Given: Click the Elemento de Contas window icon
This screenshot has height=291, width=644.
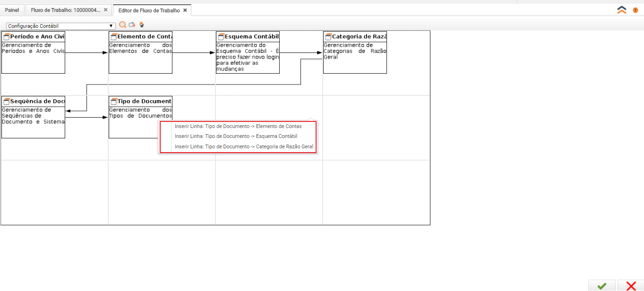Looking at the screenshot, I should pyautogui.click(x=114, y=37).
